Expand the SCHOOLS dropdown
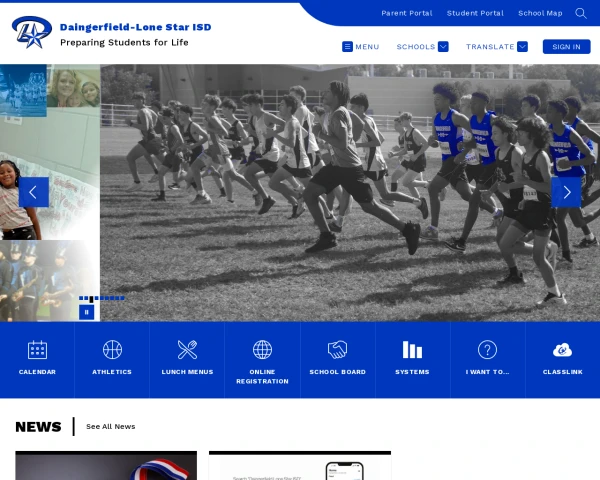This screenshot has width=600, height=480. pyautogui.click(x=422, y=47)
